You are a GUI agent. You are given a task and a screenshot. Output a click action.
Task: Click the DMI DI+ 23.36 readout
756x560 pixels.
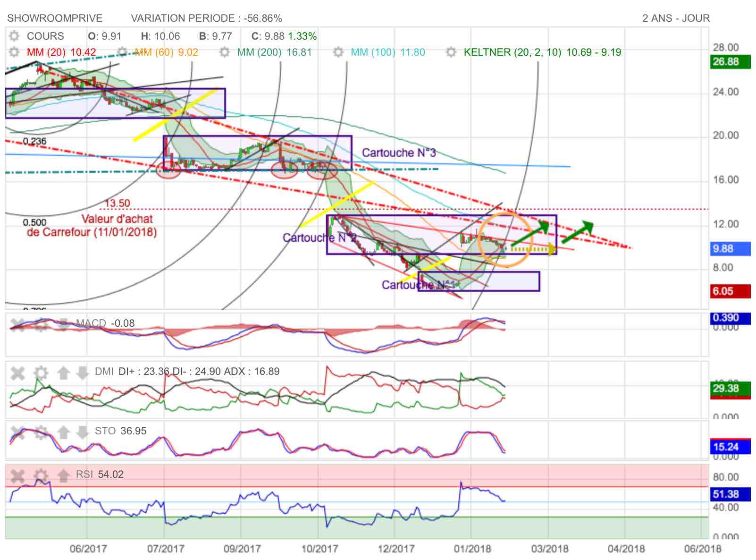point(187,372)
